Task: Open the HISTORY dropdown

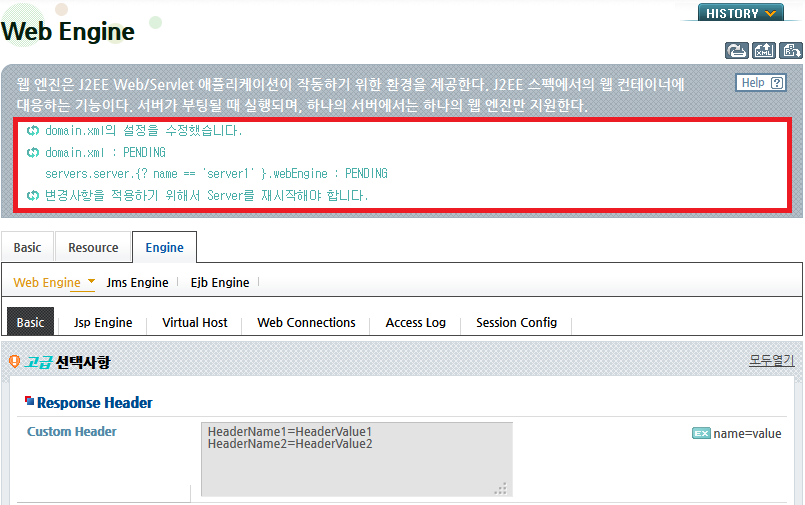Action: pyautogui.click(x=740, y=13)
